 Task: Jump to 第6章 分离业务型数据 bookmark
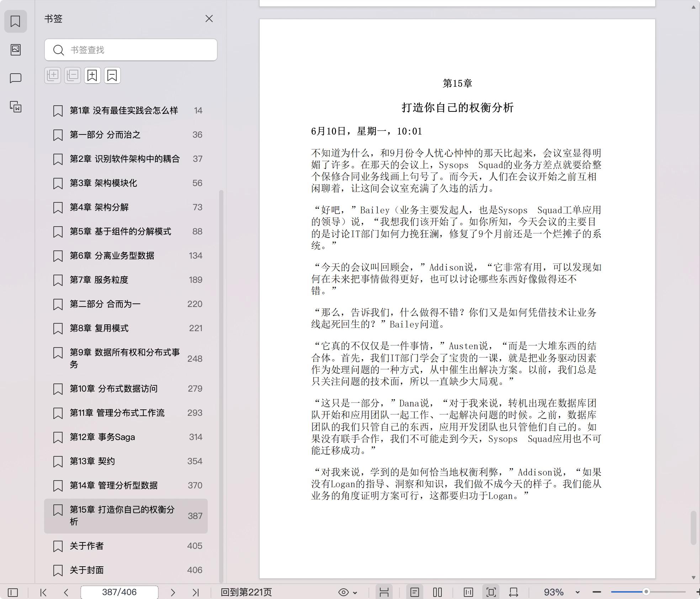pyautogui.click(x=126, y=256)
